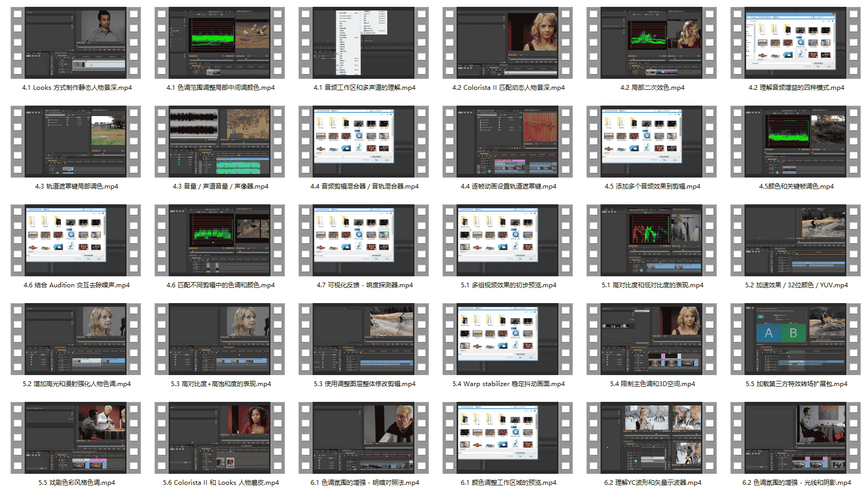Click file label 5.3 高对比度+高饱和度的表现.mp4

220,384
